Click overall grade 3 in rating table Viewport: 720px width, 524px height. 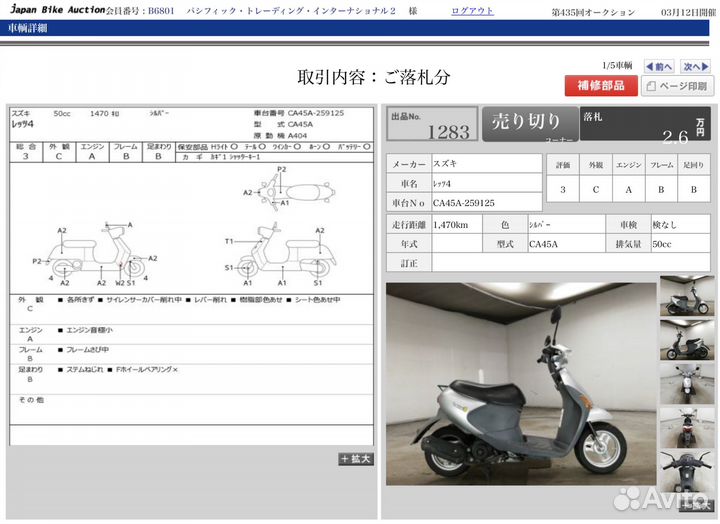[x=563, y=189]
